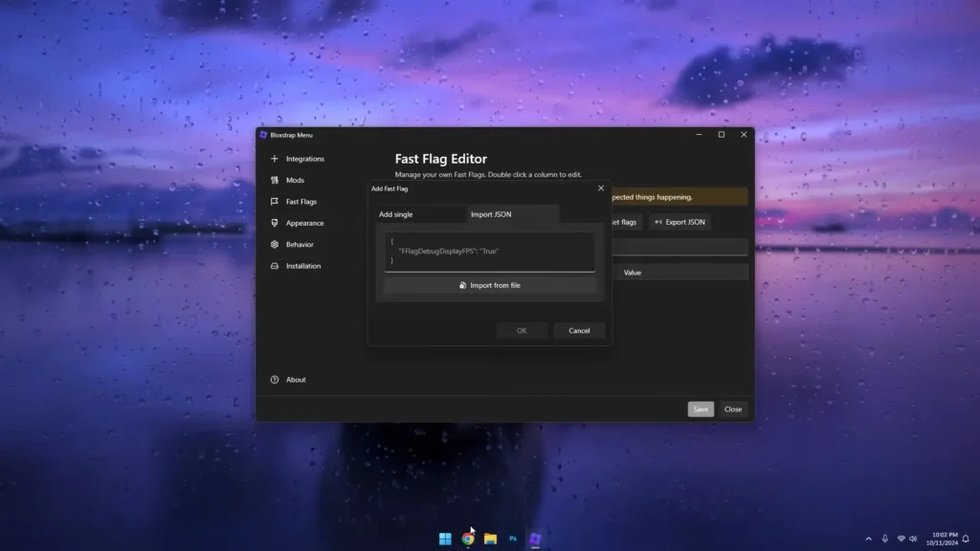
Task: Click inside the JSON text box
Action: (x=489, y=252)
